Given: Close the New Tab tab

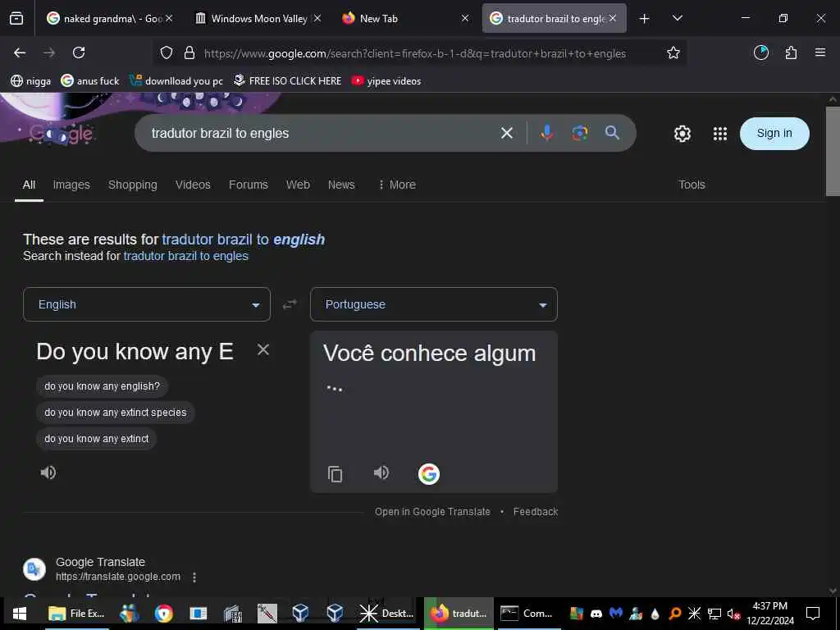Looking at the screenshot, I should point(465,18).
